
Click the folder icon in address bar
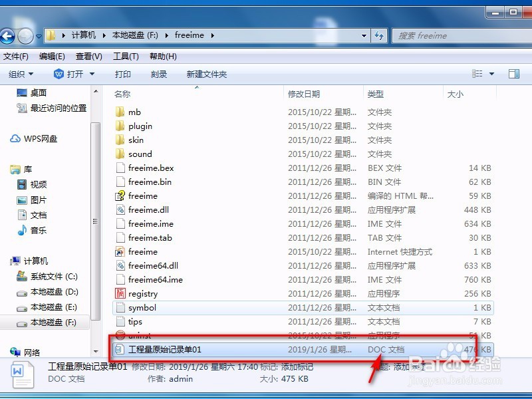51,35
